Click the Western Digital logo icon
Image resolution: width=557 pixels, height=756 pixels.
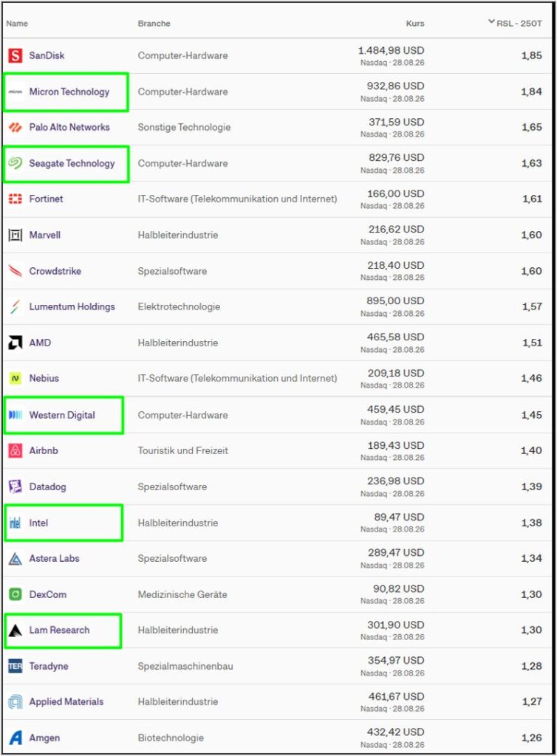[16, 415]
